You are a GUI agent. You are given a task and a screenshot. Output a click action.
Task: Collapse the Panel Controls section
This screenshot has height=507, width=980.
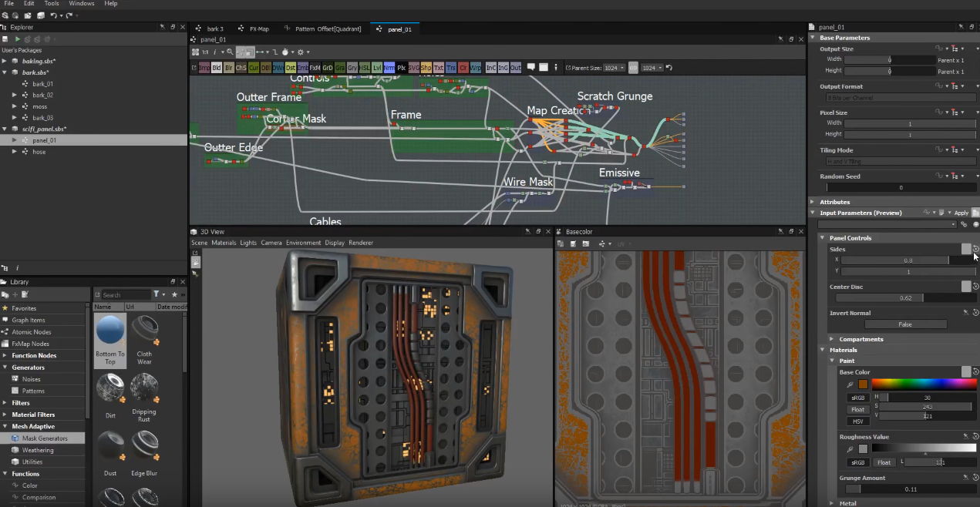pyautogui.click(x=822, y=237)
